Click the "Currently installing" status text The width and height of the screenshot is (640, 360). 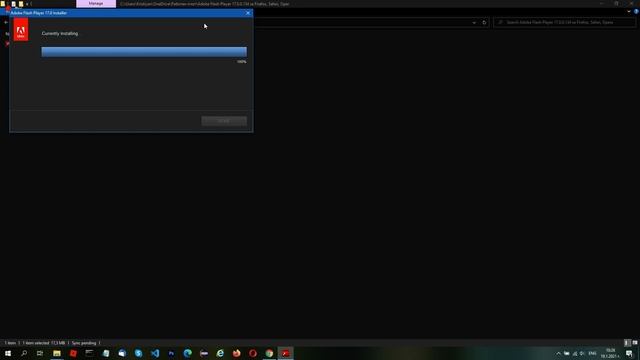click(60, 33)
